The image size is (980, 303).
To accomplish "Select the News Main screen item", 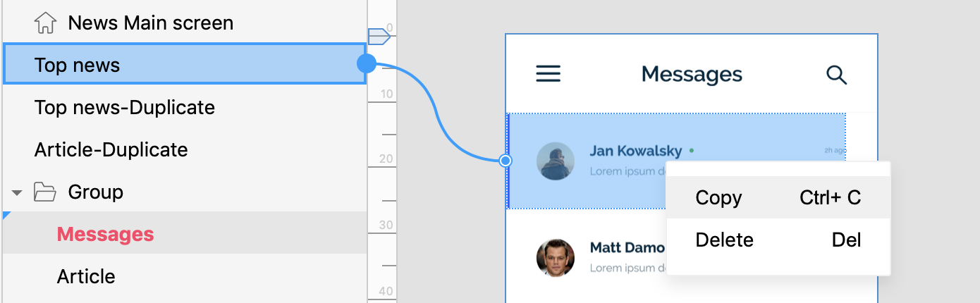I will point(185,23).
